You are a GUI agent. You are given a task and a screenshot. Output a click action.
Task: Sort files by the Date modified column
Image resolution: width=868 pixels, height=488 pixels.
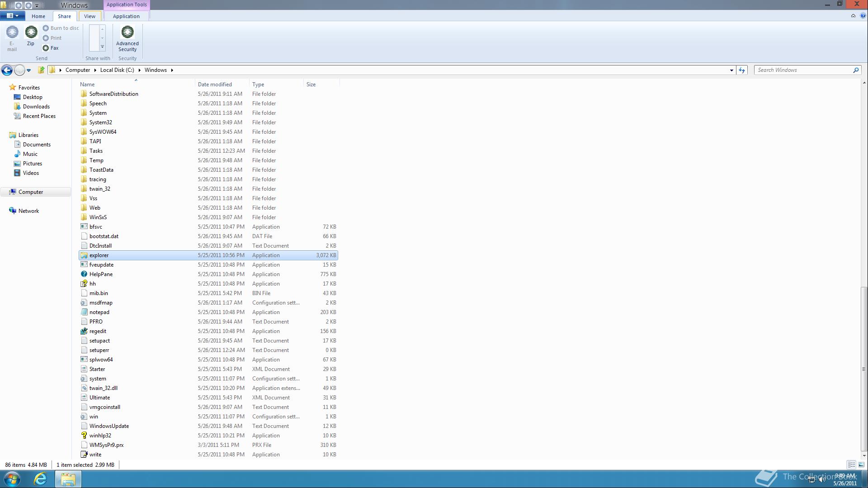(x=215, y=84)
